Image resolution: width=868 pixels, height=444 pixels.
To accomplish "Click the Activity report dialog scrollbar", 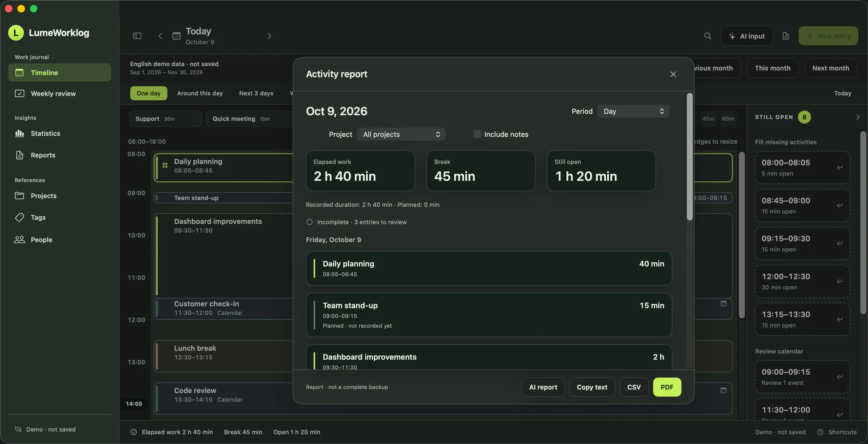I will tap(690, 157).
